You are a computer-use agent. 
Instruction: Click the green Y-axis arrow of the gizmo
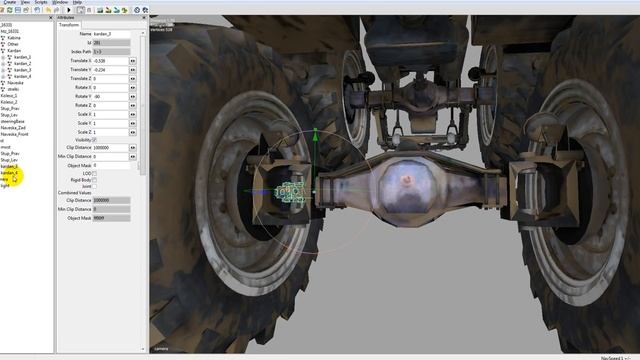click(x=315, y=135)
